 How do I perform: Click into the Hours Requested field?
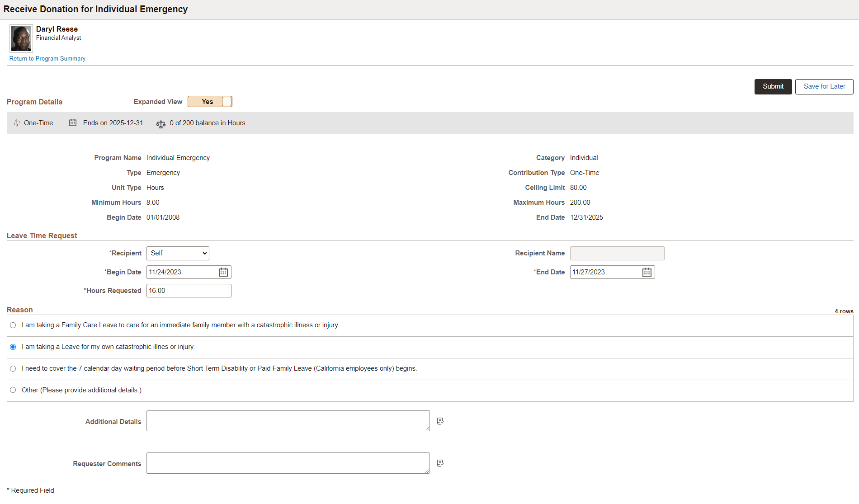click(189, 291)
